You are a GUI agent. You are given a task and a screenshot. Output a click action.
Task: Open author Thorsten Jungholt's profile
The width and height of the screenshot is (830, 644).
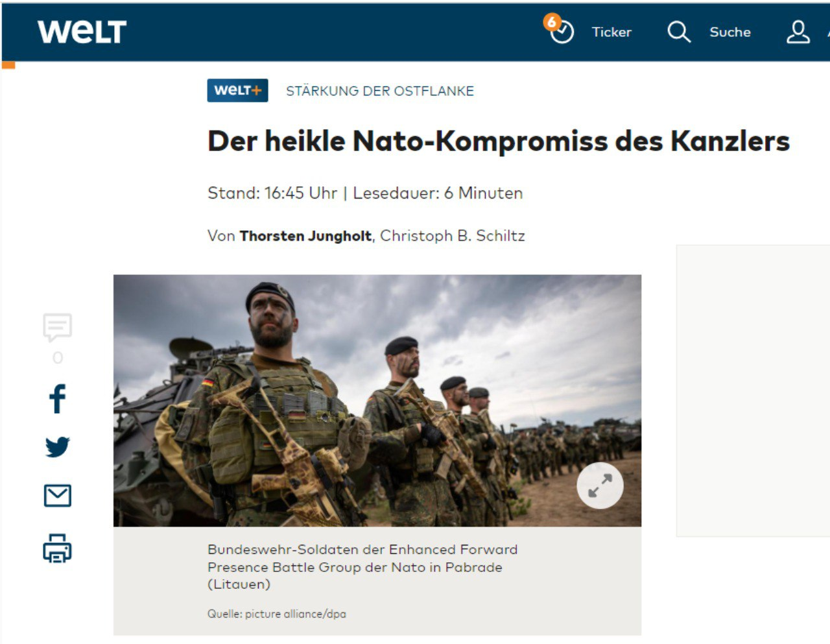coord(305,236)
